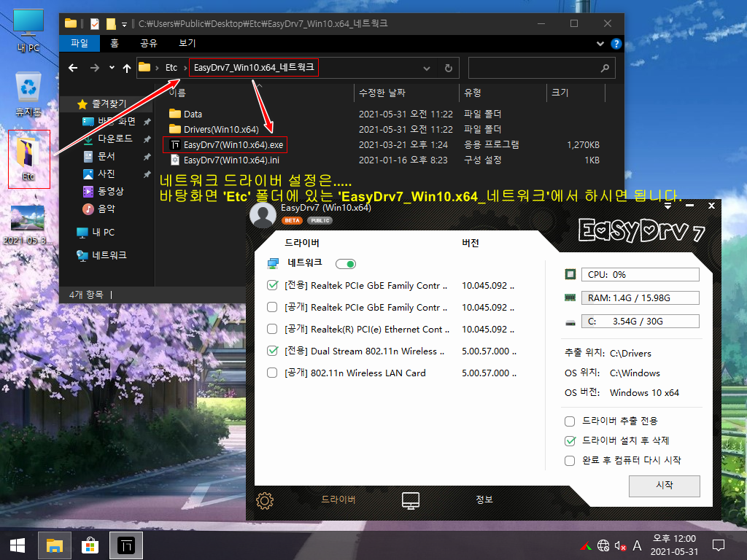Open the Windows Start button

click(x=18, y=545)
